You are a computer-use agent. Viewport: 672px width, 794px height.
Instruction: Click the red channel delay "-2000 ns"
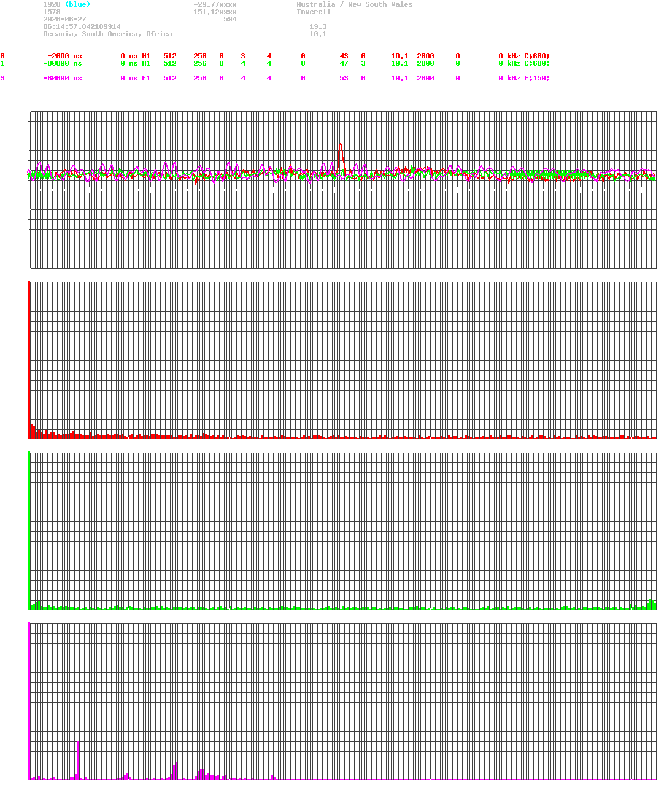pyautogui.click(x=64, y=56)
